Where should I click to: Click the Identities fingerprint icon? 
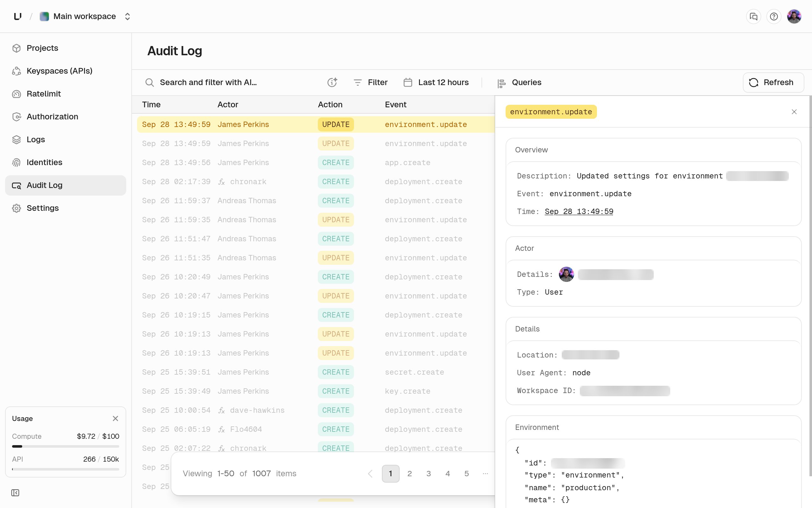[16, 162]
